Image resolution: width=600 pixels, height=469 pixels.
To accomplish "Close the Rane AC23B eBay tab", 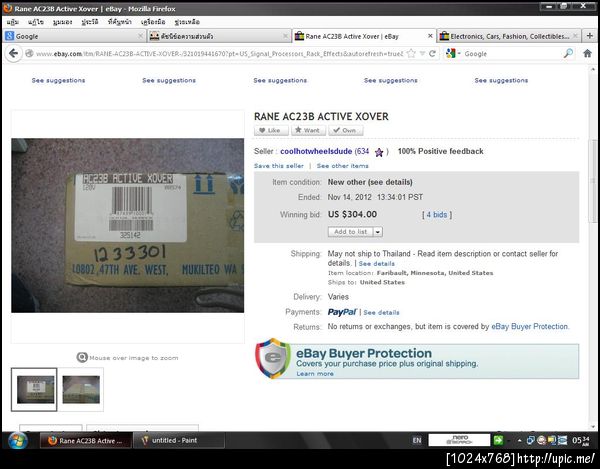I will coord(430,36).
